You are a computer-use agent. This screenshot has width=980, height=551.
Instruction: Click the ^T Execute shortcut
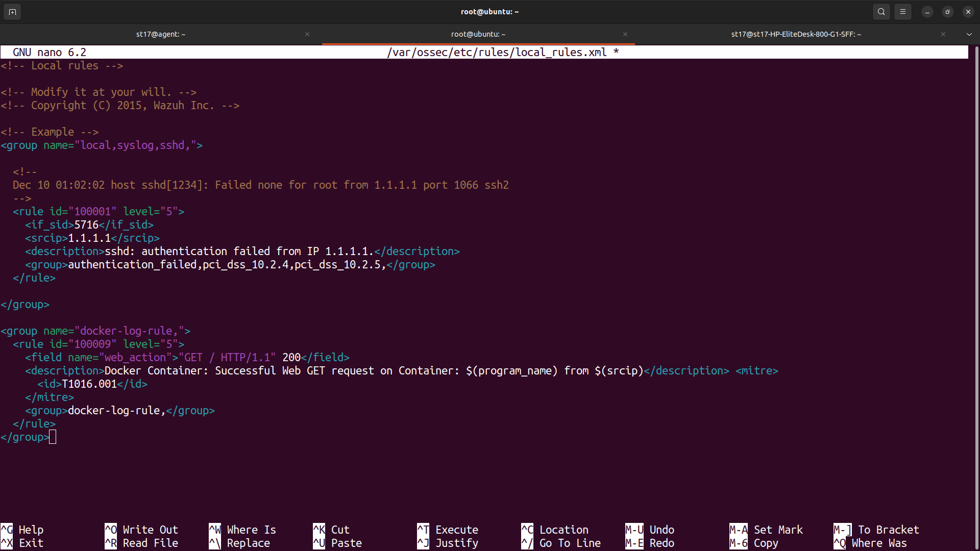tap(448, 530)
